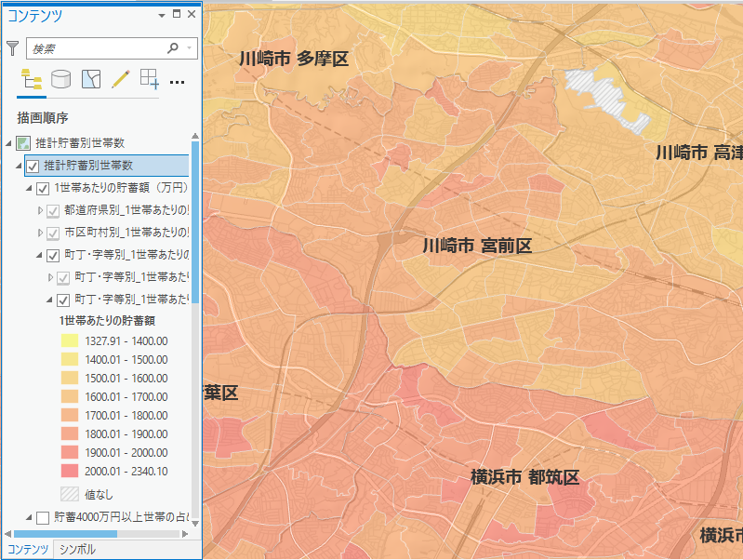This screenshot has width=743, height=560.
Task: Uncheck the 推計貯蓄別世帯数 group layer
Action: click(33, 166)
